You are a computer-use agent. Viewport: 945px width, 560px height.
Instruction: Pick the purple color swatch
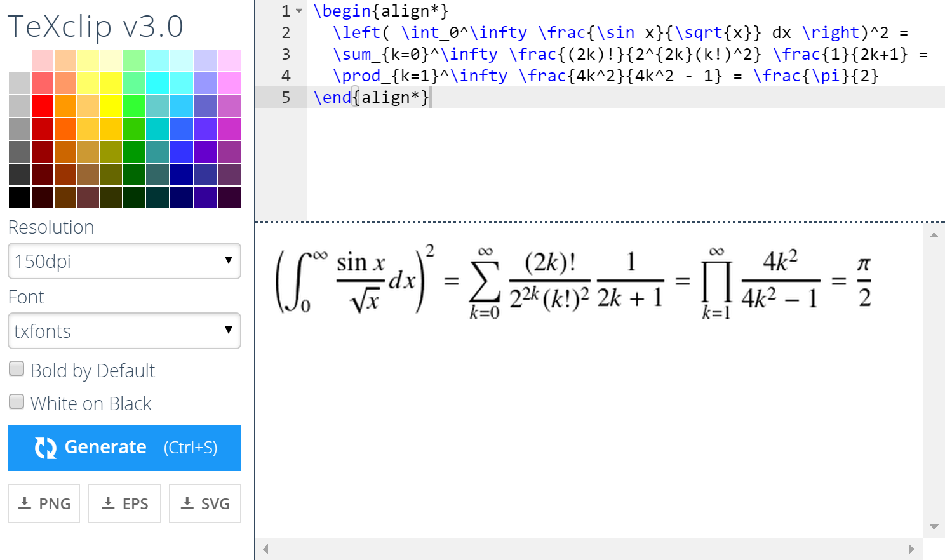click(x=207, y=152)
